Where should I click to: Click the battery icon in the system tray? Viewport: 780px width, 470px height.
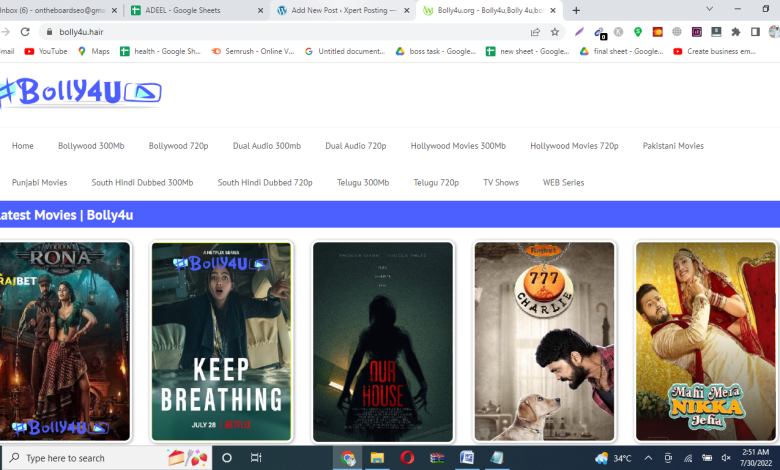pos(706,458)
